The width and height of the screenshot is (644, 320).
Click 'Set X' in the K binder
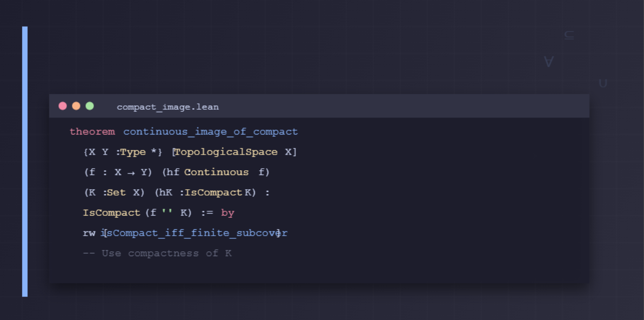pyautogui.click(x=123, y=192)
